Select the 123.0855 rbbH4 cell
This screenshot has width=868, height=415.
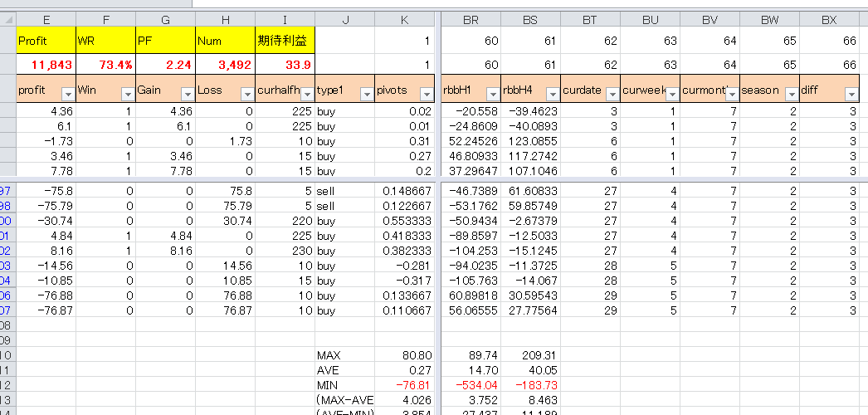pos(530,141)
